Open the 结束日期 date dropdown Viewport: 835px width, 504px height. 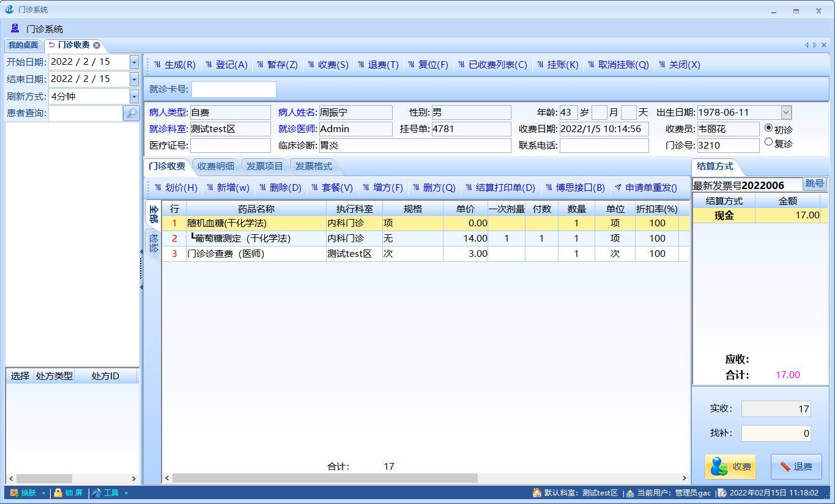click(134, 79)
